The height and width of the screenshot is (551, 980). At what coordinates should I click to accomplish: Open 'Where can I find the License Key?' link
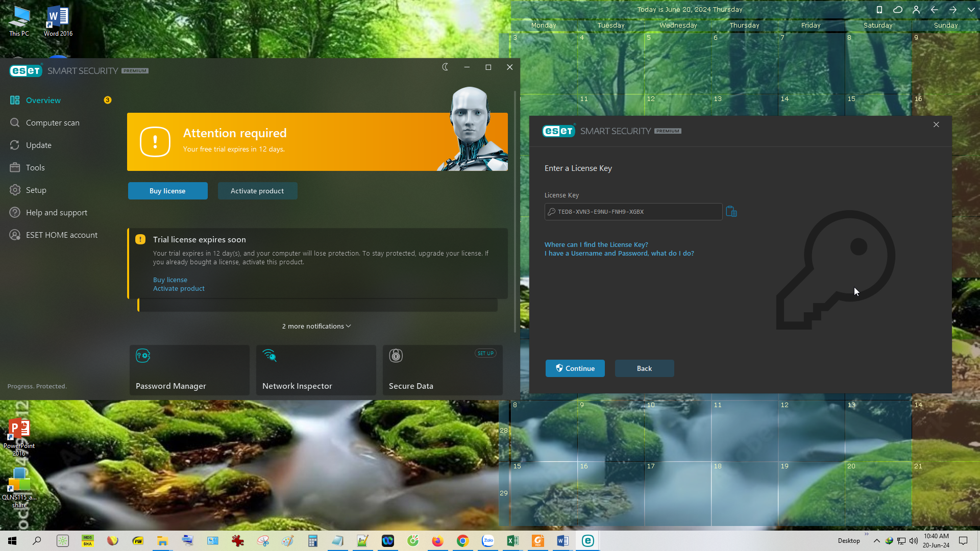coord(596,244)
